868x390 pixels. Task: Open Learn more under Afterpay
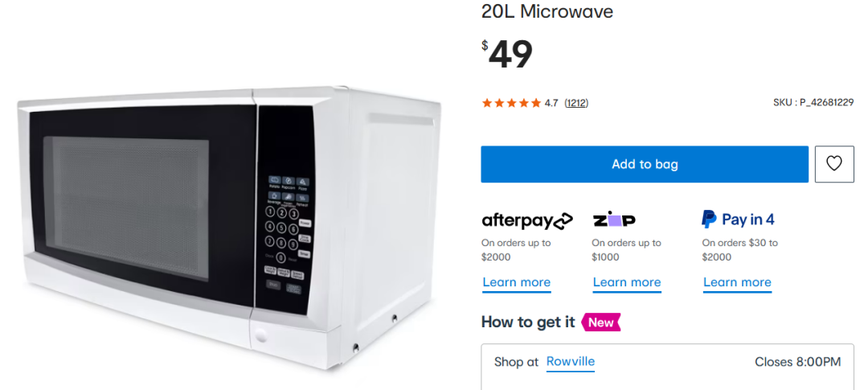(x=517, y=282)
